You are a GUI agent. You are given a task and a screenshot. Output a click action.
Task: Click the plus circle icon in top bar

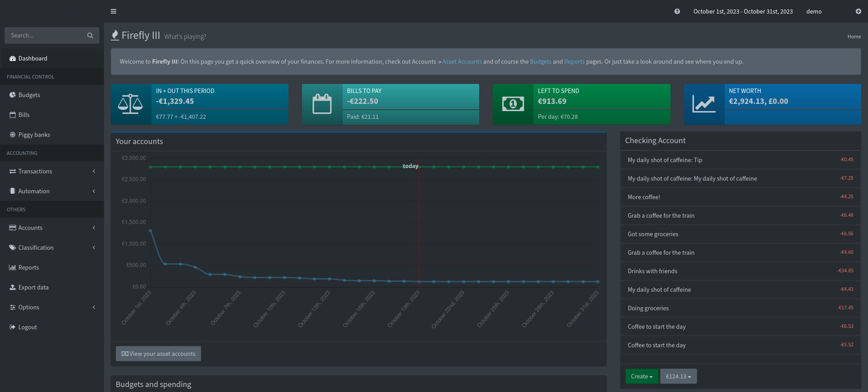pos(859,11)
